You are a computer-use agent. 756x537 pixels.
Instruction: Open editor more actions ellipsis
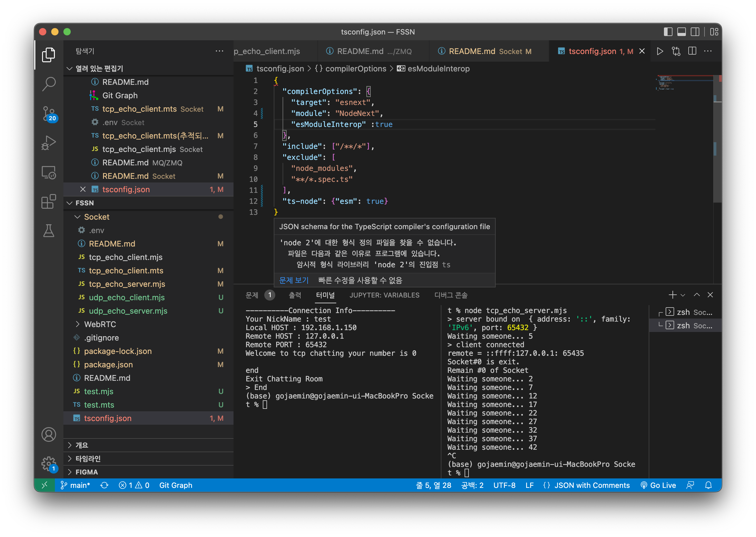708,51
